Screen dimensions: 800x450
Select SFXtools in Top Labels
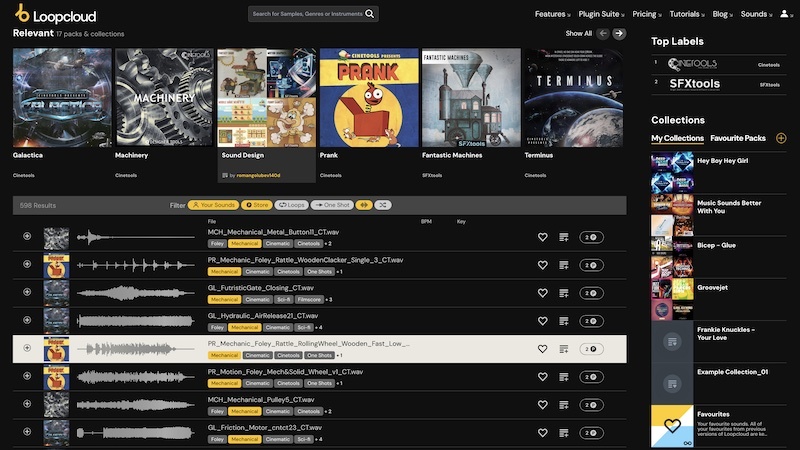point(718,84)
